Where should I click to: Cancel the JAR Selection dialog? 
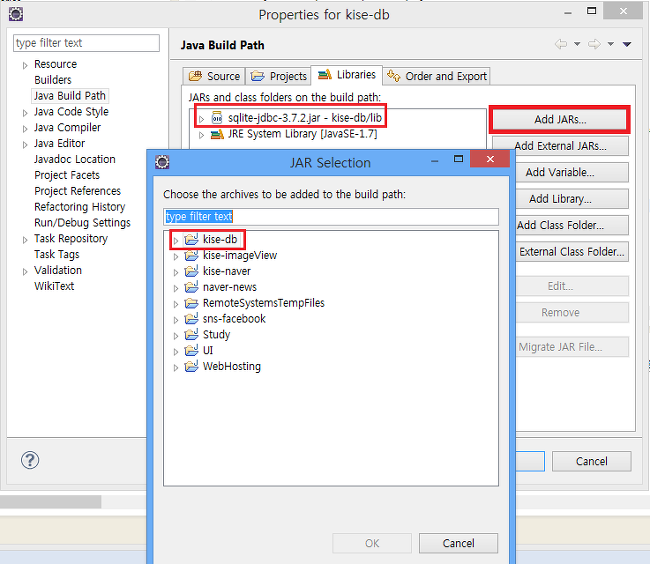[458, 543]
